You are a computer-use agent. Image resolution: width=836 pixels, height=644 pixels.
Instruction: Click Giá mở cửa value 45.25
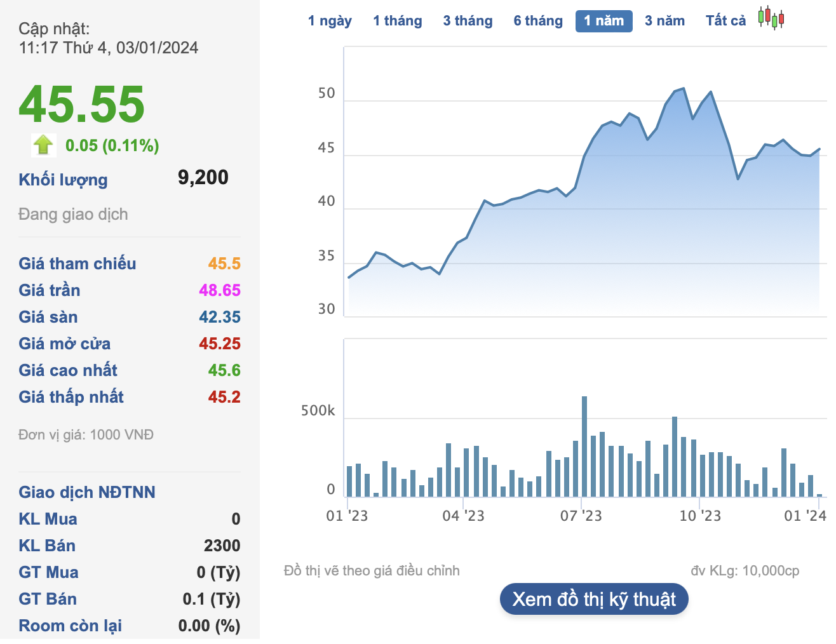(x=220, y=344)
